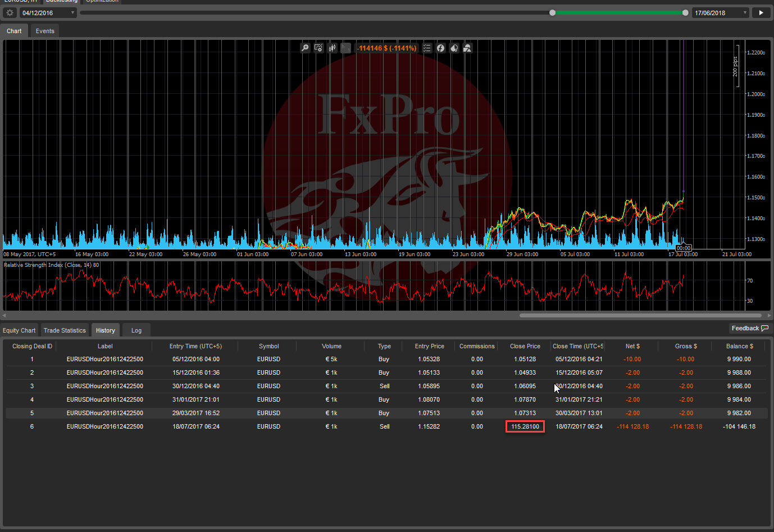
Task: Open chart settings icon with gear
Action: [318, 48]
